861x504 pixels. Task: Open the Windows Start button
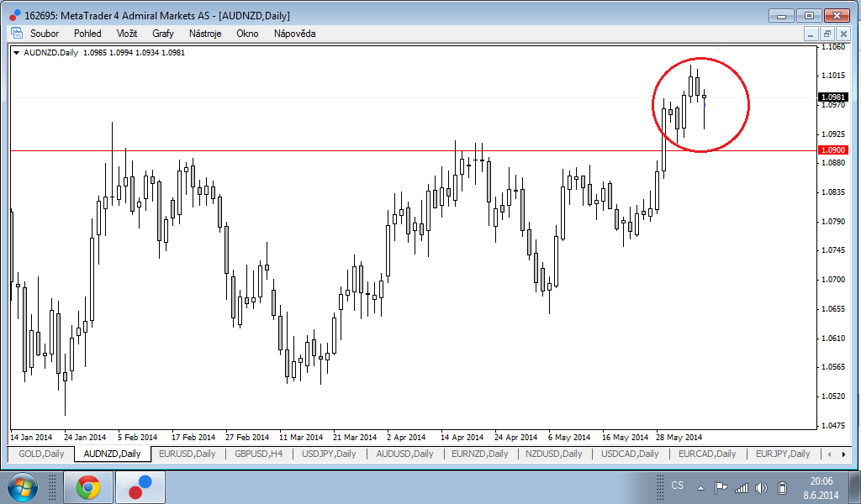pyautogui.click(x=23, y=487)
